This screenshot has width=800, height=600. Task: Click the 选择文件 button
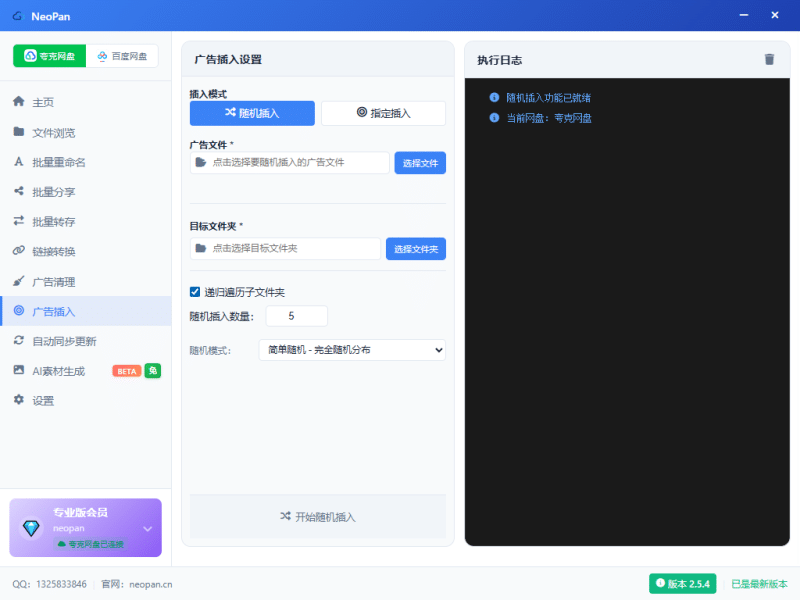(420, 163)
